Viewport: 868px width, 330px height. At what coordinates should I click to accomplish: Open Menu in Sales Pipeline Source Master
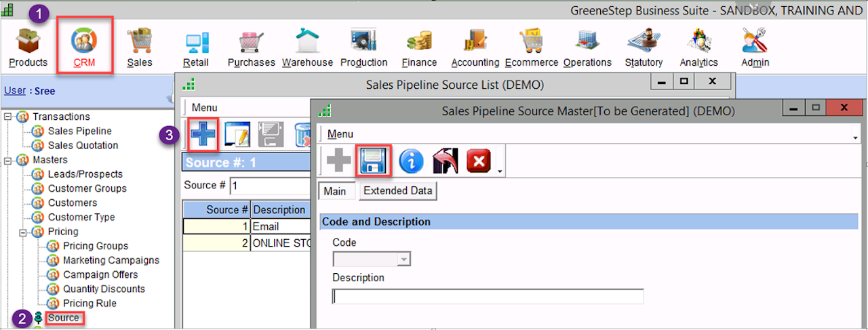[x=340, y=134]
